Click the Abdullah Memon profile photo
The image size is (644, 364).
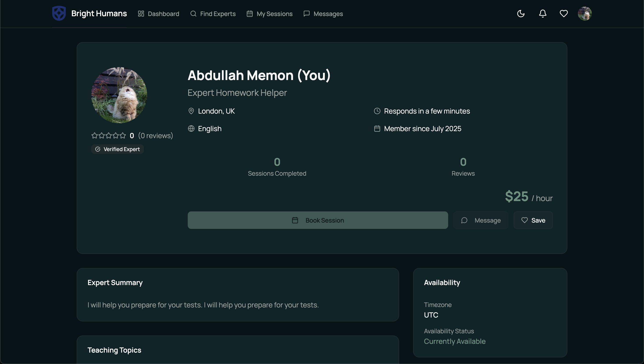119,95
